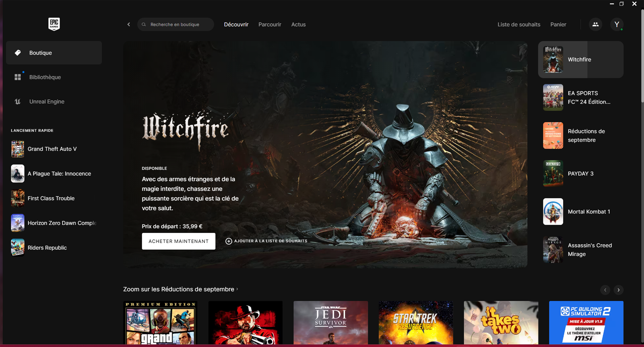Open the Boutique store section
Viewport: 644px width, 347px height.
pyautogui.click(x=54, y=53)
